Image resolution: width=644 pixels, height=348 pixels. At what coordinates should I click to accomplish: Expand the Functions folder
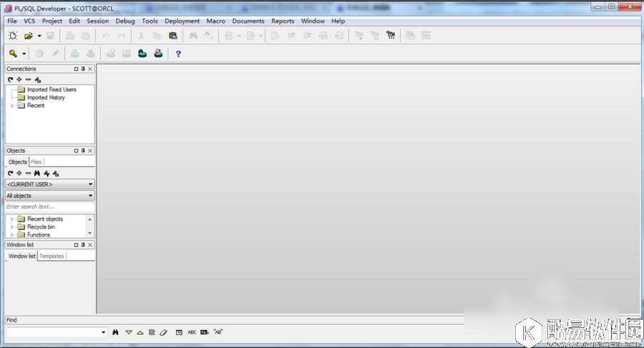click(12, 234)
